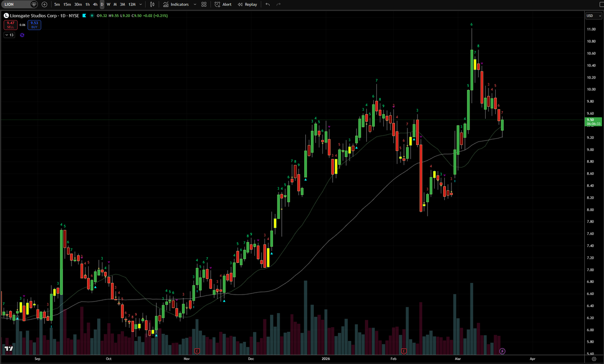The image size is (604, 364).
Task: Switch to the 30m interval
Action: point(78,4)
